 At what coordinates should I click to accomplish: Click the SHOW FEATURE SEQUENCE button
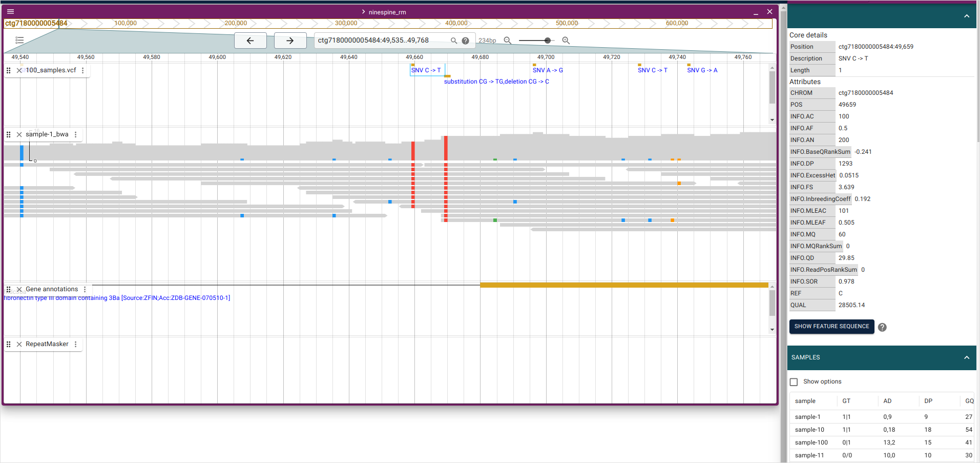point(831,326)
